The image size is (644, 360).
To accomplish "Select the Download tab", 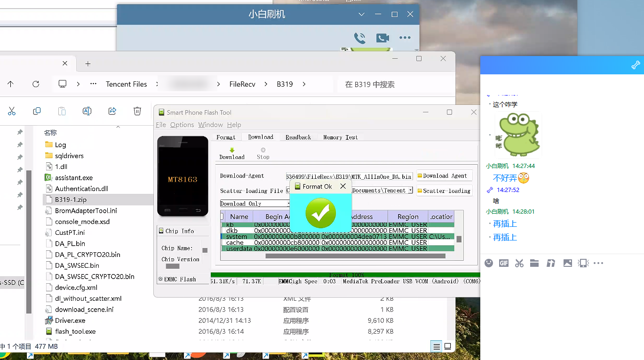I will point(261,137).
